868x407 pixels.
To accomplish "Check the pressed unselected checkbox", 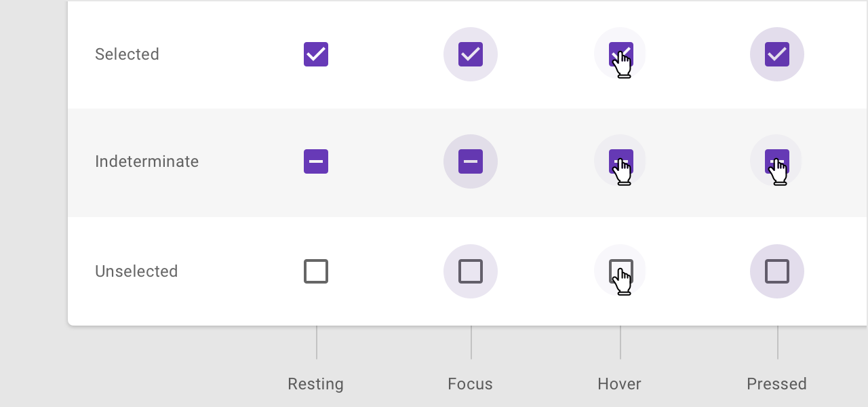I will click(x=777, y=271).
